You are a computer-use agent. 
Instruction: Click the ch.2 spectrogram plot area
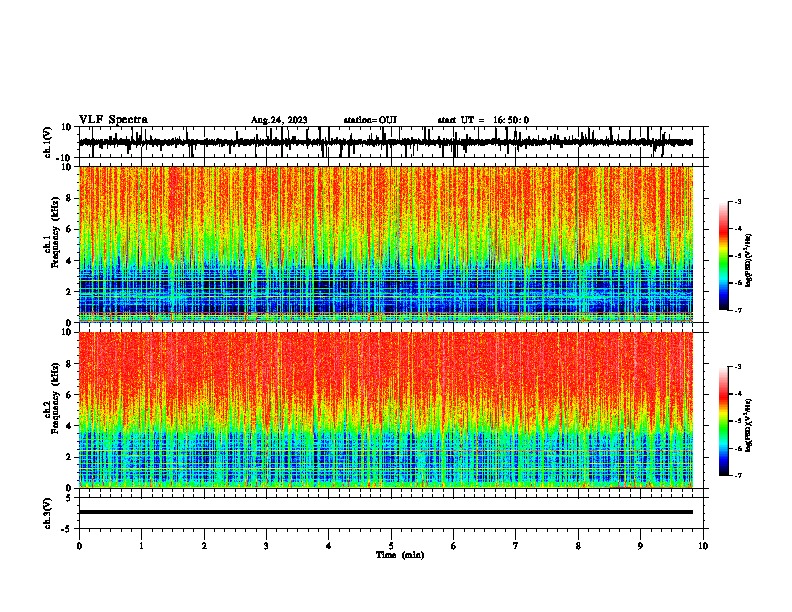386,410
